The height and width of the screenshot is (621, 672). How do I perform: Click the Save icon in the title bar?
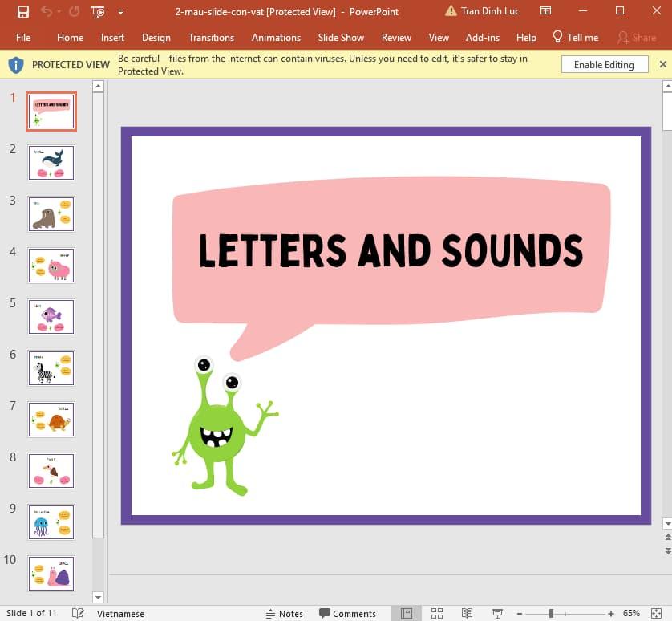click(x=23, y=12)
